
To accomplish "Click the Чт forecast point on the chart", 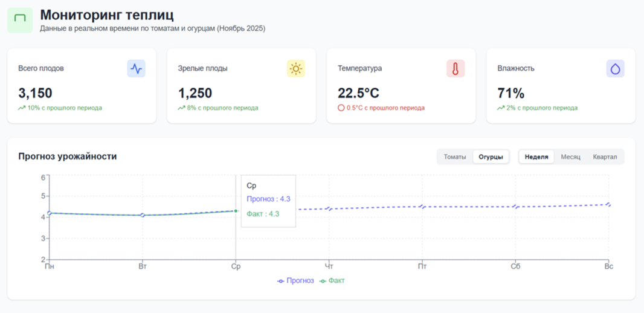I will click(x=329, y=209).
